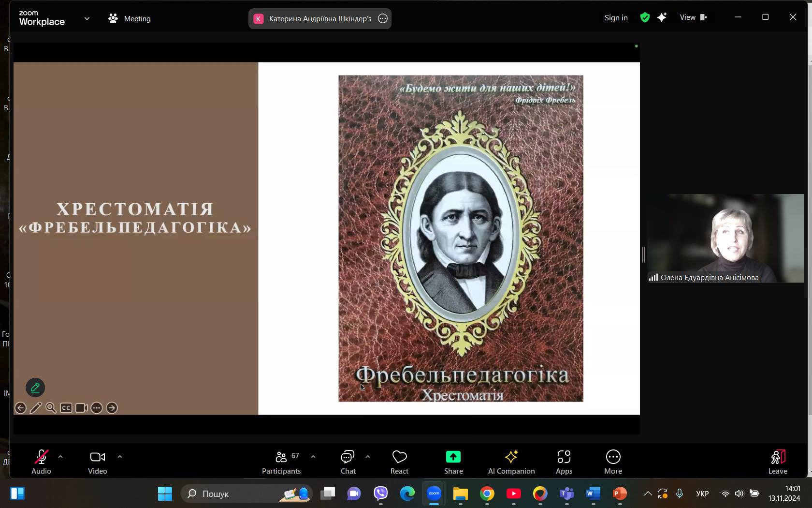This screenshot has height=508, width=812.
Task: Open Word from taskbar
Action: [593, 493]
